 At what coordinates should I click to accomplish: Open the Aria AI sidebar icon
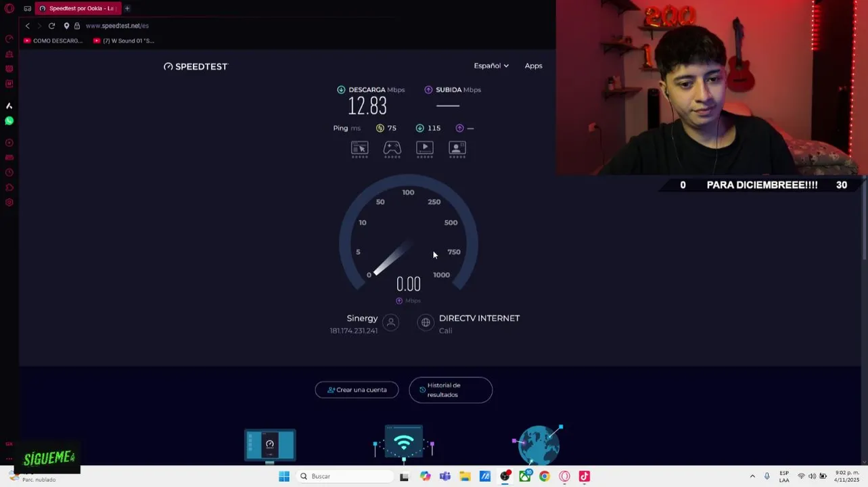[x=9, y=106]
